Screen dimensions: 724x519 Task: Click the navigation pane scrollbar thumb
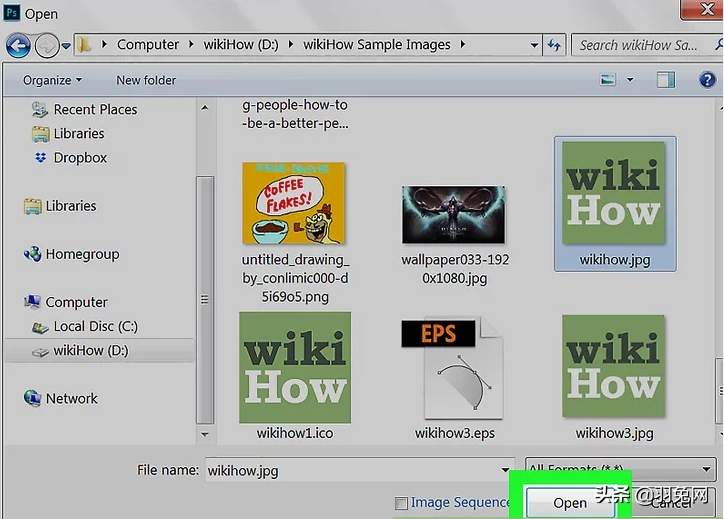pos(205,300)
